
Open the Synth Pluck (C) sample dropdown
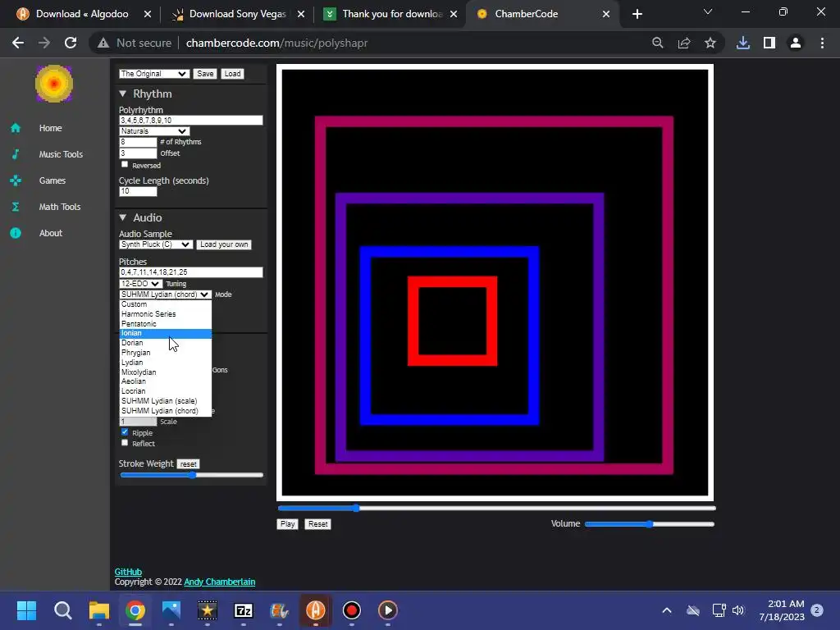[155, 244]
